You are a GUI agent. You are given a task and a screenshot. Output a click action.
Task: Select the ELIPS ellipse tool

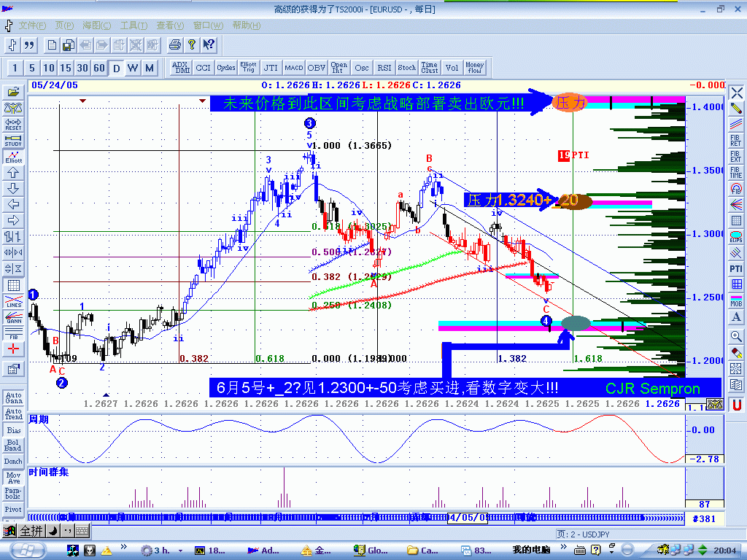pyautogui.click(x=736, y=236)
